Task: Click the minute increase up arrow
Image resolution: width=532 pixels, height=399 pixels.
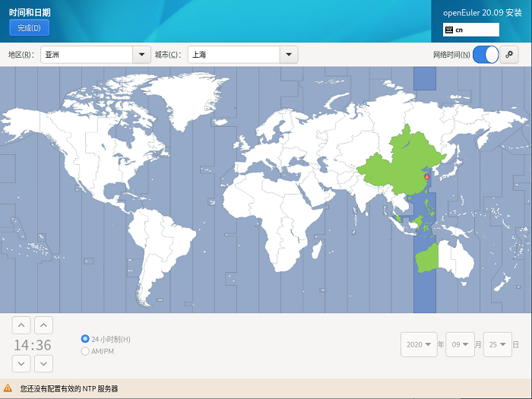Action: [x=44, y=326]
